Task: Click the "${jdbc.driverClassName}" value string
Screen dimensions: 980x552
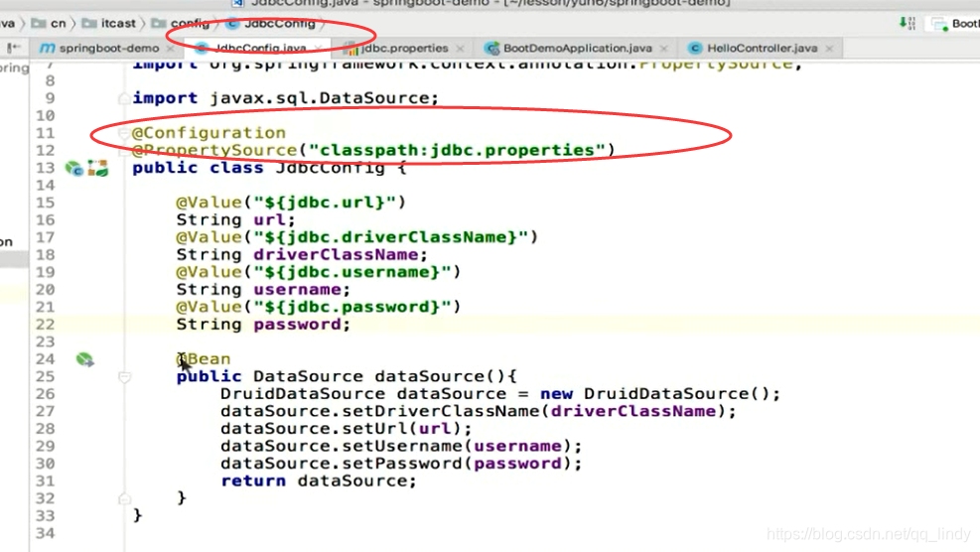Action: [390, 237]
